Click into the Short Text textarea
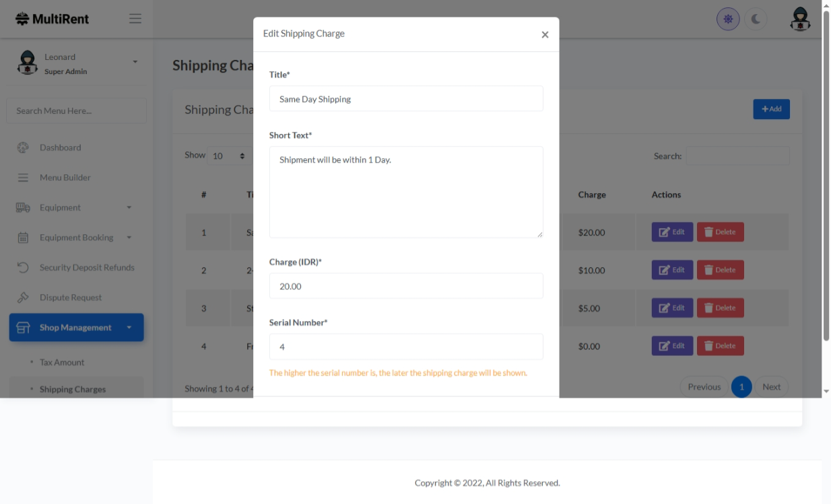The height and width of the screenshot is (504, 831). 405,192
